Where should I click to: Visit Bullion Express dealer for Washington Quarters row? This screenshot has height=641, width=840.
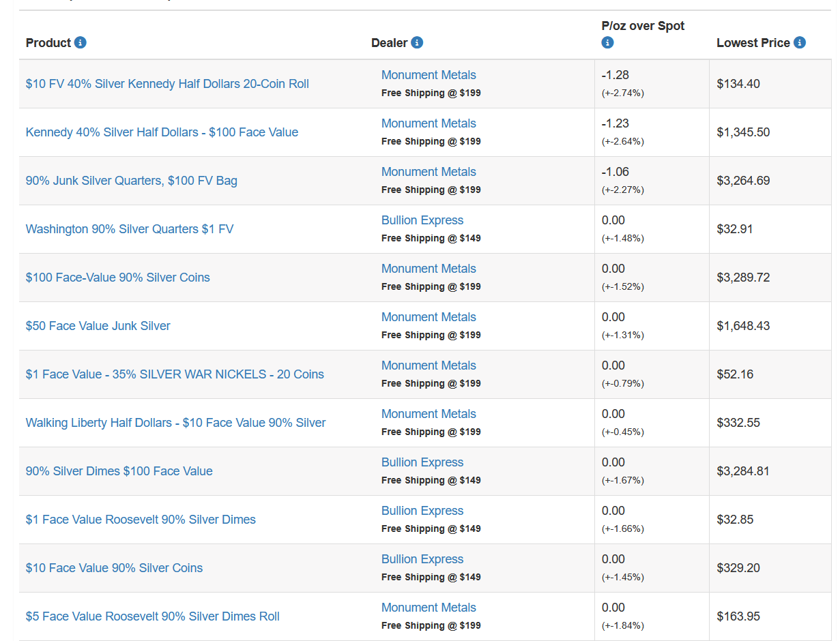(422, 220)
